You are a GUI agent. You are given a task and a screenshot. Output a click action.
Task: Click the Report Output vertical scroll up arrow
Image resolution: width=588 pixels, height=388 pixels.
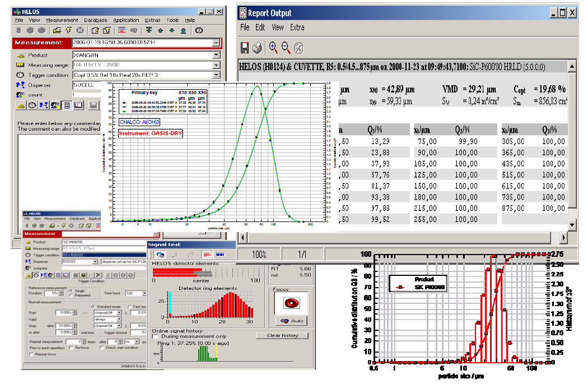pos(572,67)
